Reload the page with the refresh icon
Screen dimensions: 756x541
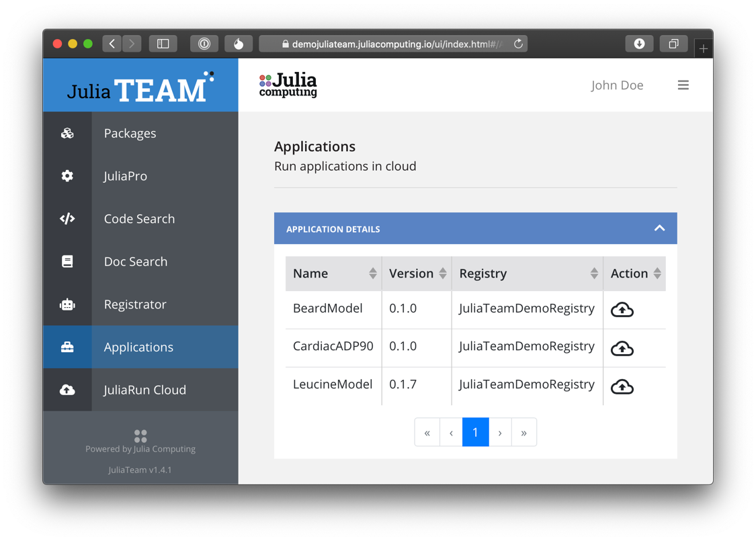(x=518, y=44)
